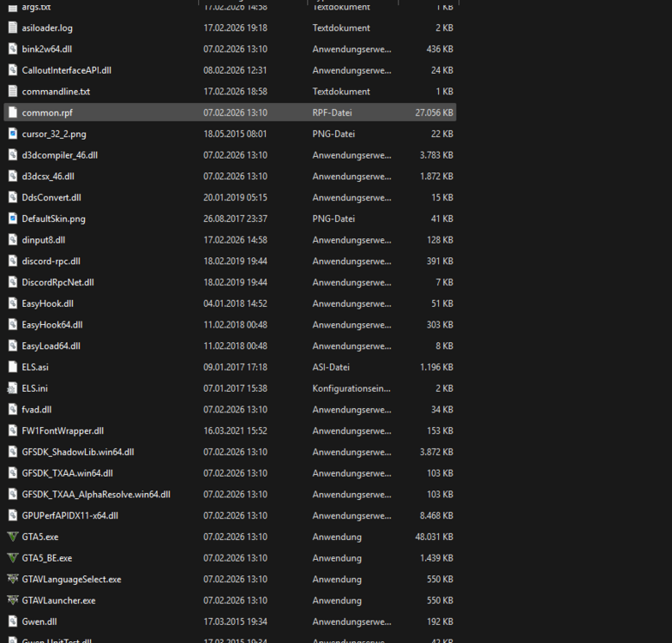Click the date 09.01.2017 17:18
The width and height of the screenshot is (672, 643).
point(235,367)
